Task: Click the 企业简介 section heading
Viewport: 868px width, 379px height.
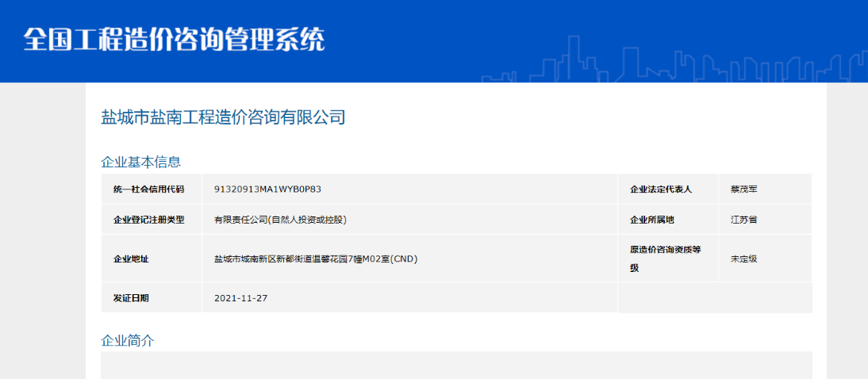Action: [x=128, y=340]
